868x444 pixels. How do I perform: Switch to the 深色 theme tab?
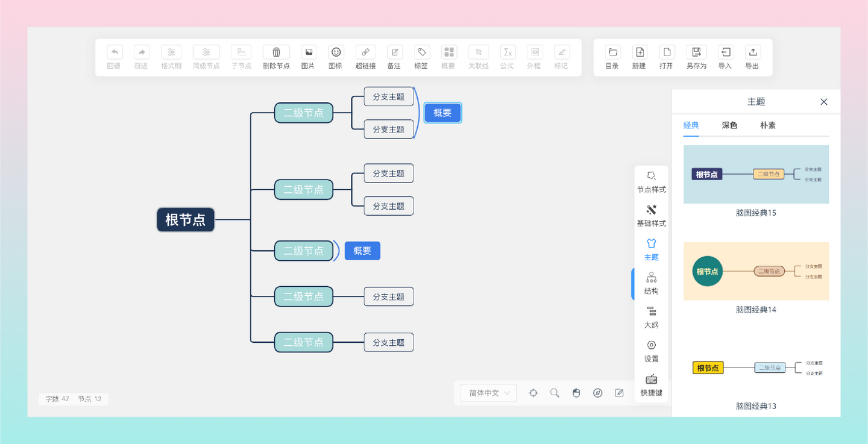click(x=729, y=125)
